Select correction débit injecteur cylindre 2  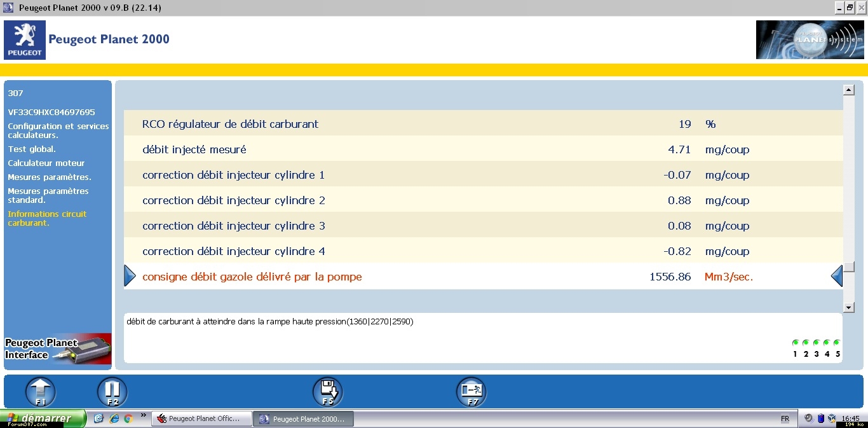point(484,200)
